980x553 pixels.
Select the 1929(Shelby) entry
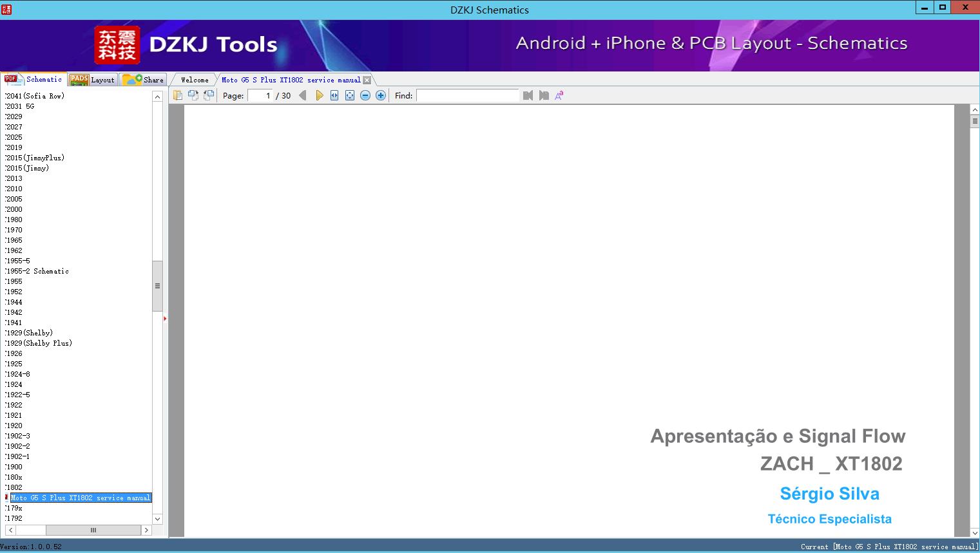click(x=29, y=333)
